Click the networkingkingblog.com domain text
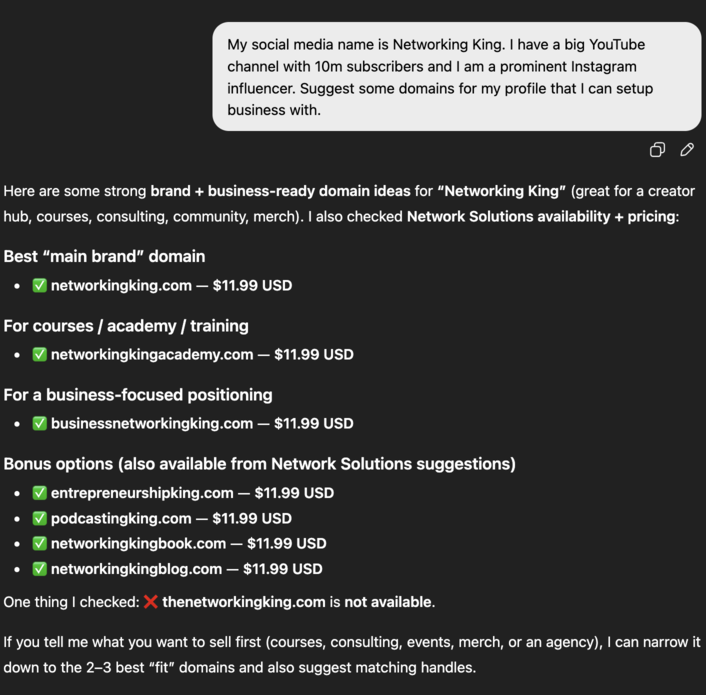Viewport: 706px width, 695px height. coord(136,569)
